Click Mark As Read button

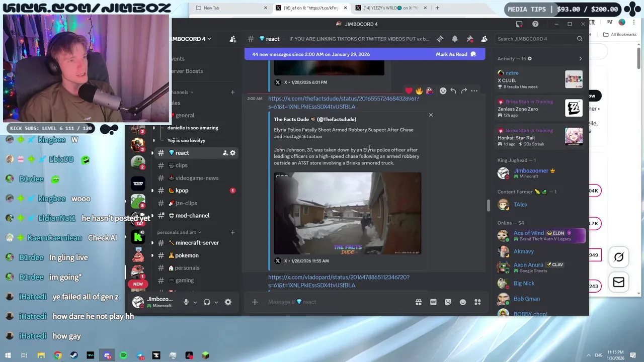tap(456, 54)
